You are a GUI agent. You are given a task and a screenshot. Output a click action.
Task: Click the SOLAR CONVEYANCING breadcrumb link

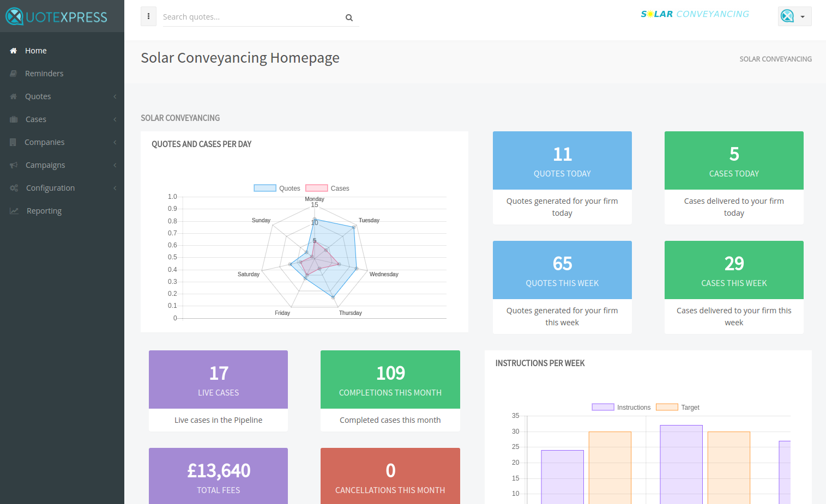[x=775, y=59]
